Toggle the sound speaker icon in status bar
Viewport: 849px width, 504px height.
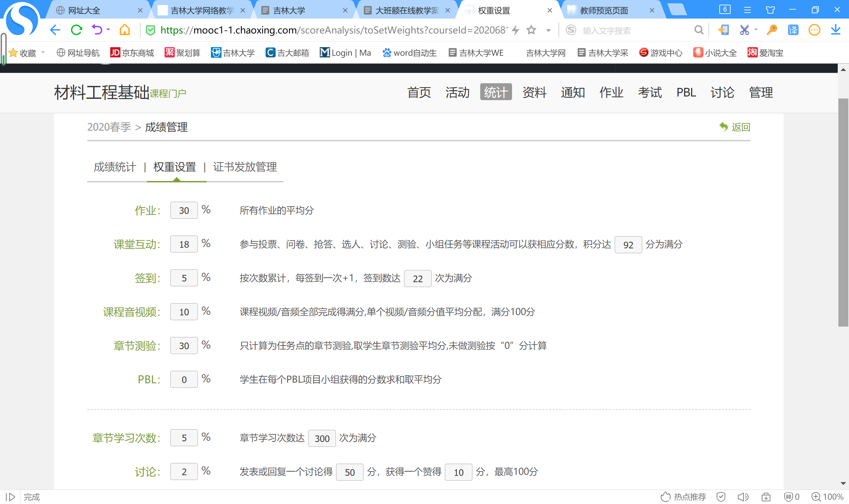coord(743,497)
